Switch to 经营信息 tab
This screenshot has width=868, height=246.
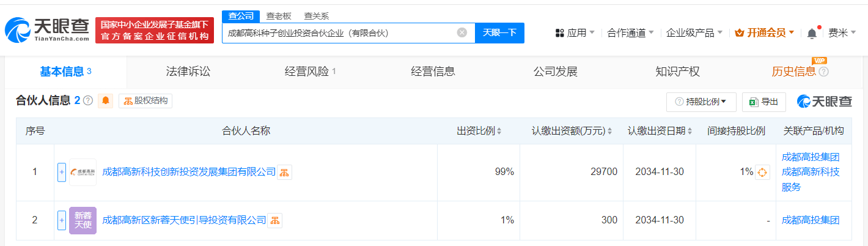(x=433, y=72)
